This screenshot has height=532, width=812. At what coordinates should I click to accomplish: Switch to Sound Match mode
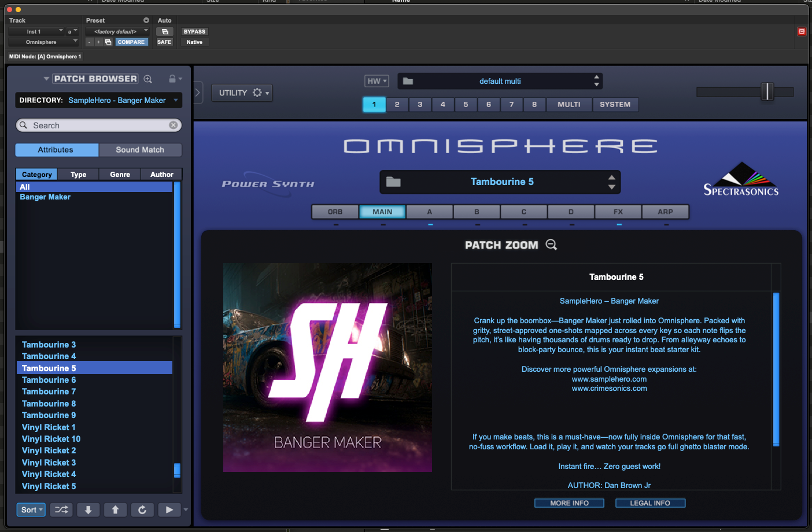click(140, 150)
